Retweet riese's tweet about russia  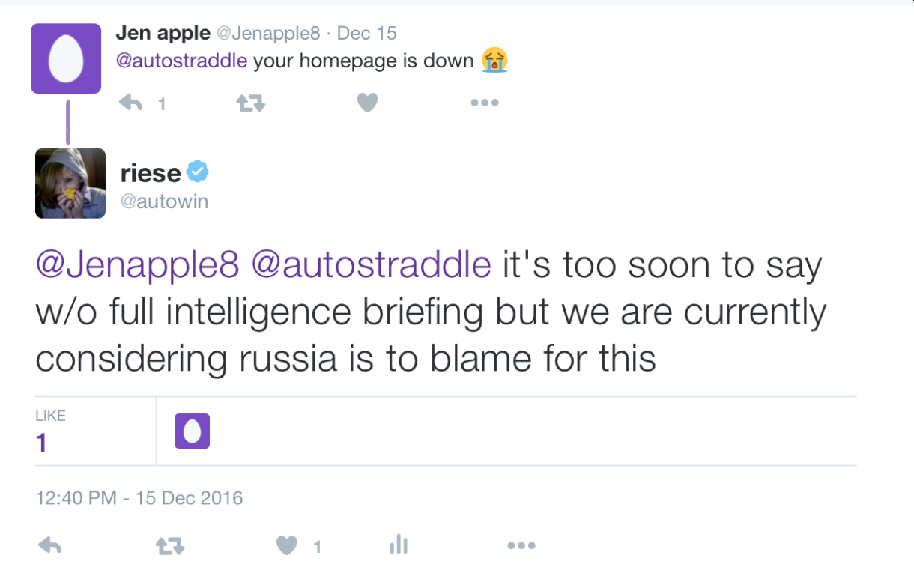click(x=169, y=546)
